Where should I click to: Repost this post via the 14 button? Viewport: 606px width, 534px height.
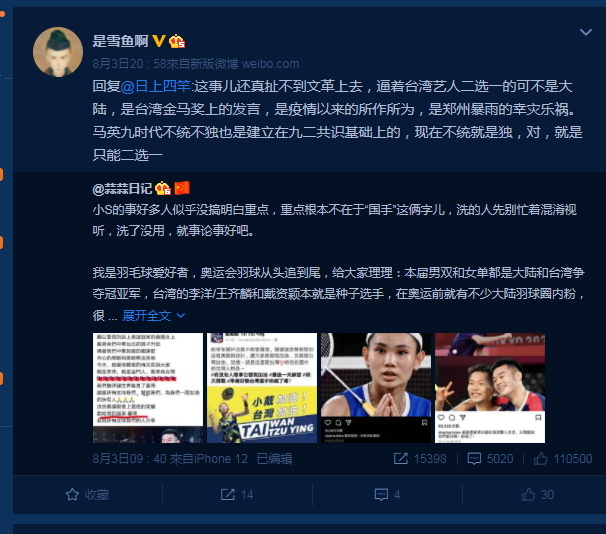click(x=237, y=495)
